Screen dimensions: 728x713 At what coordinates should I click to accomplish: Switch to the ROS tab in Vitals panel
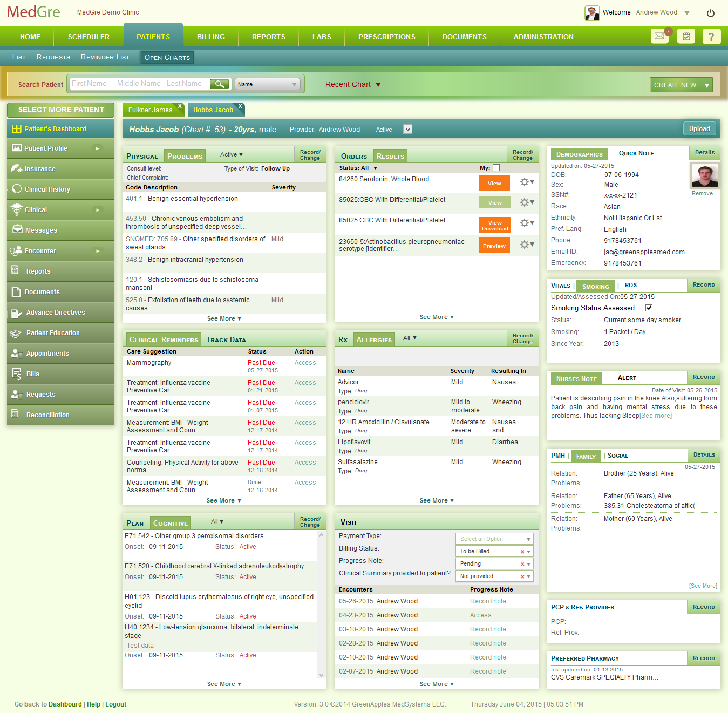[631, 285]
